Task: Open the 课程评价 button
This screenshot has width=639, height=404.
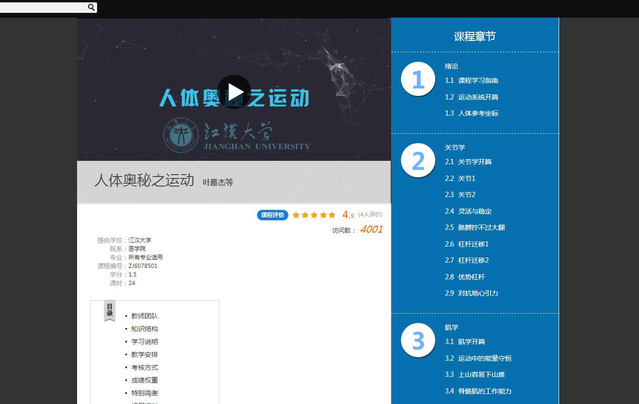Action: 273,215
